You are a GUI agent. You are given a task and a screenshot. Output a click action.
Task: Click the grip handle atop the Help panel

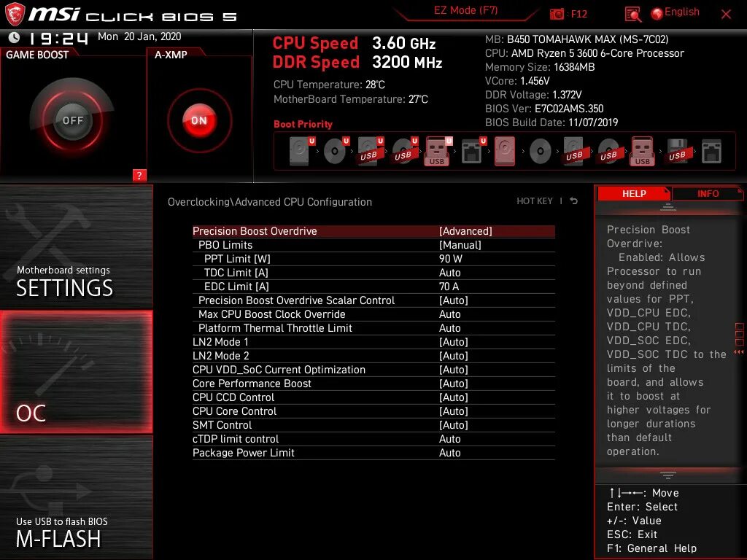click(x=668, y=207)
